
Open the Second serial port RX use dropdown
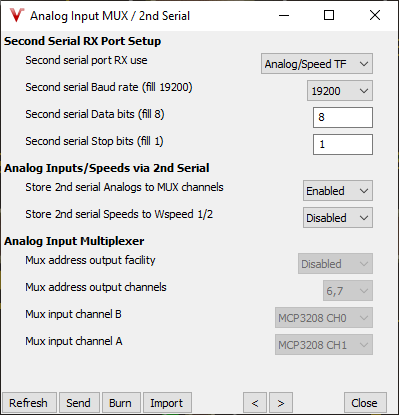pyautogui.click(x=317, y=64)
